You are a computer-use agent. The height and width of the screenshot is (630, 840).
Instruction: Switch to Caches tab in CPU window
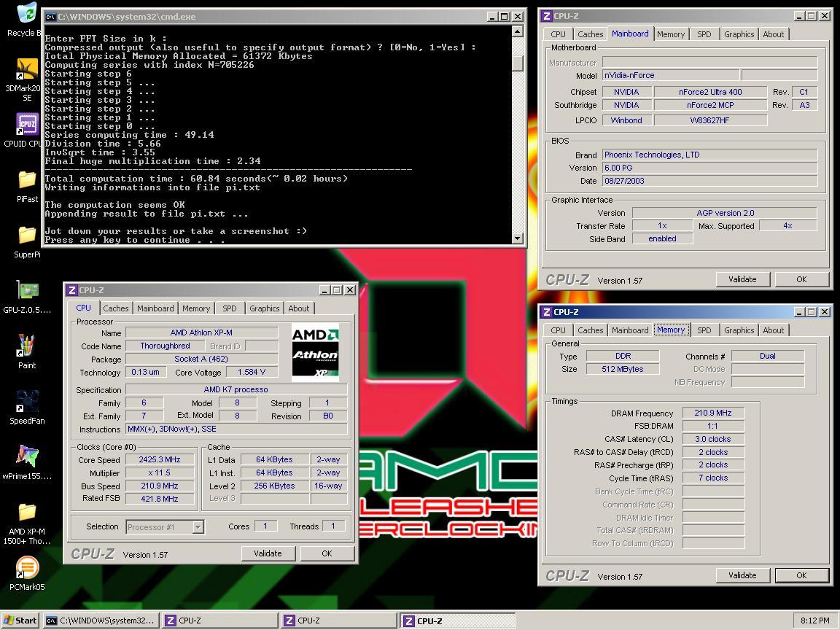[116, 308]
